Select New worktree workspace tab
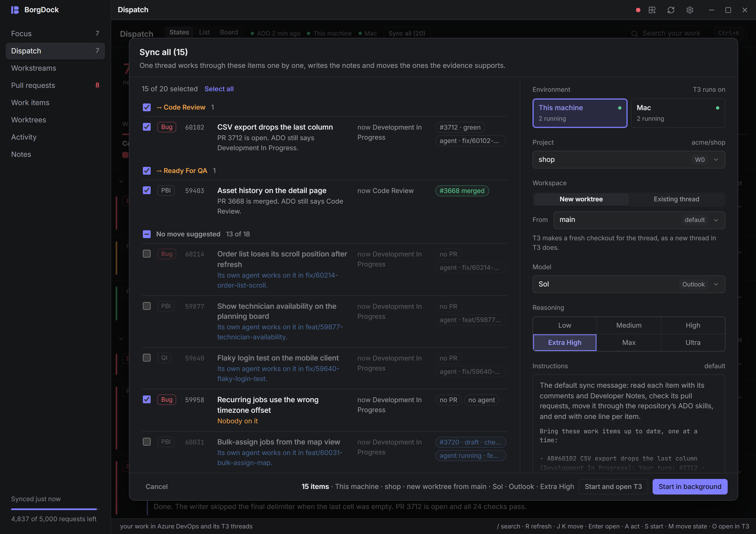 [581, 199]
